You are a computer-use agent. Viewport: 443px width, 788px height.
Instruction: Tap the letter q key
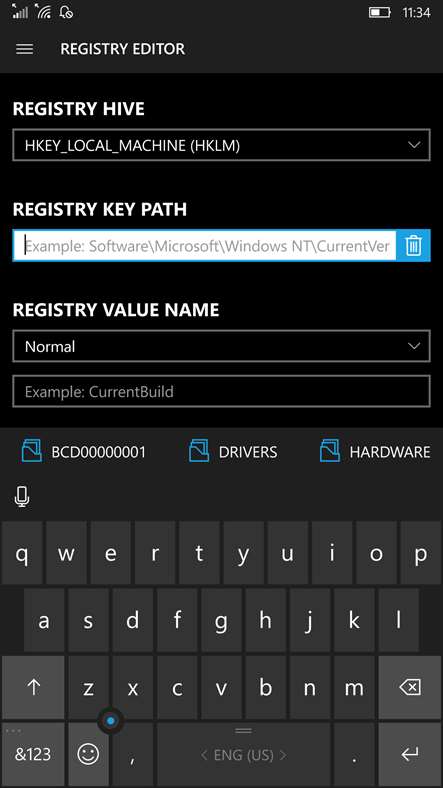tap(22, 553)
